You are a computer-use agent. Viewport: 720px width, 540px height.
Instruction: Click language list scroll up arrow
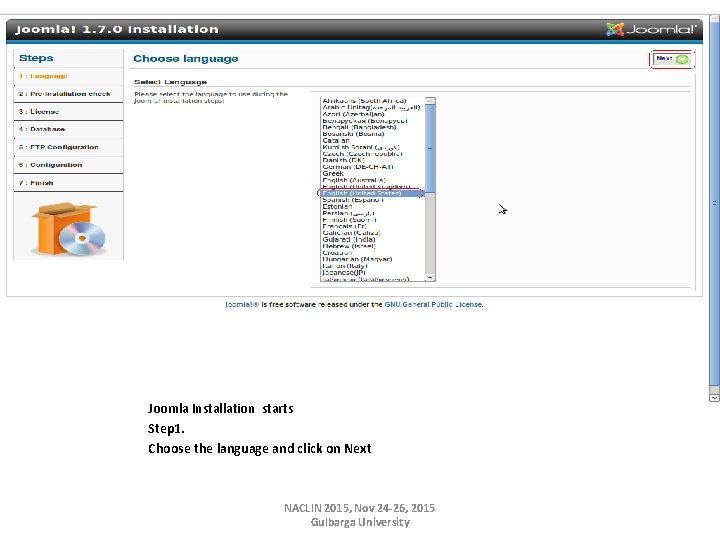click(430, 101)
